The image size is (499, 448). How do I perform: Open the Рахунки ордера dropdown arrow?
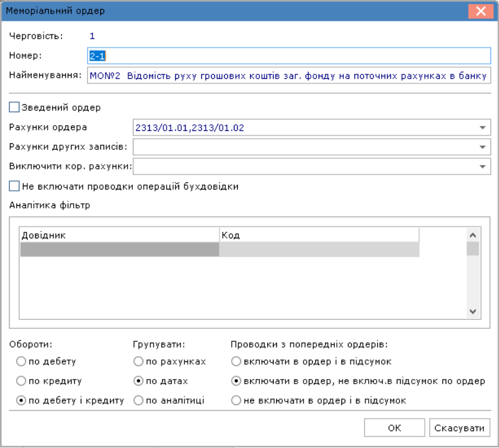(x=483, y=128)
